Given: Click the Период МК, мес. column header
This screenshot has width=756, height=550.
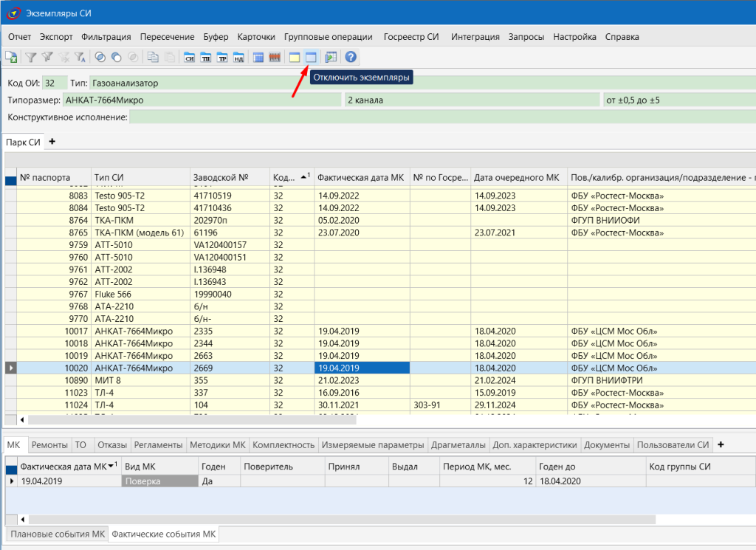Looking at the screenshot, I should click(x=487, y=467).
